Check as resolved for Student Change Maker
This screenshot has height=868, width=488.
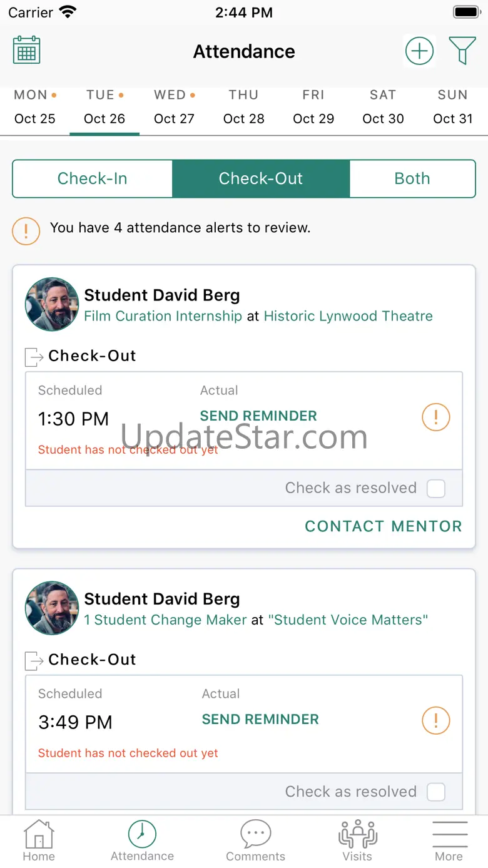[x=435, y=792]
